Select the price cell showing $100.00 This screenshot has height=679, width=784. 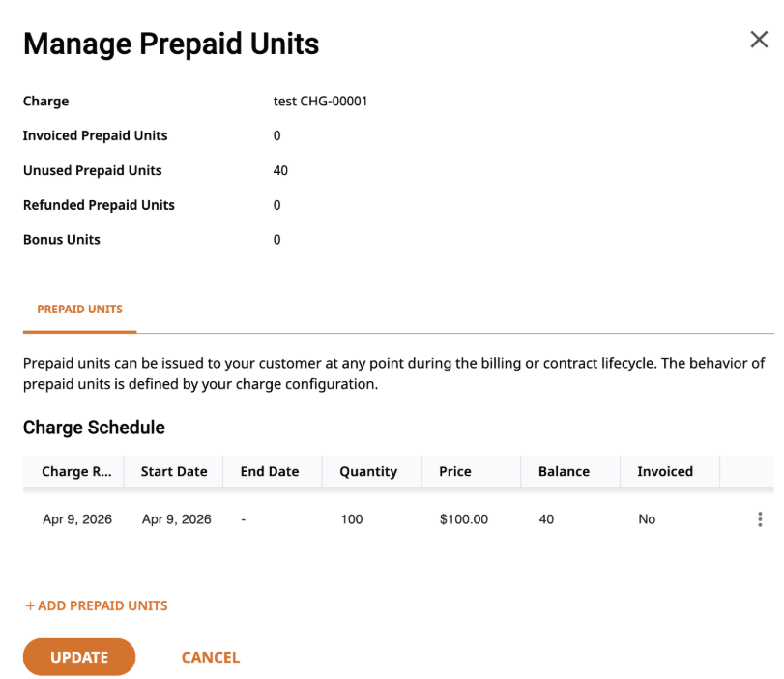(x=463, y=519)
